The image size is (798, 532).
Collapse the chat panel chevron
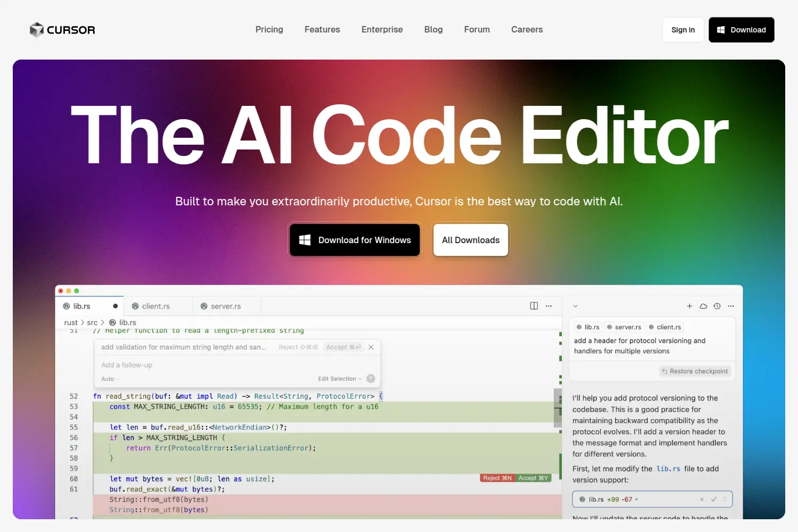[575, 306]
